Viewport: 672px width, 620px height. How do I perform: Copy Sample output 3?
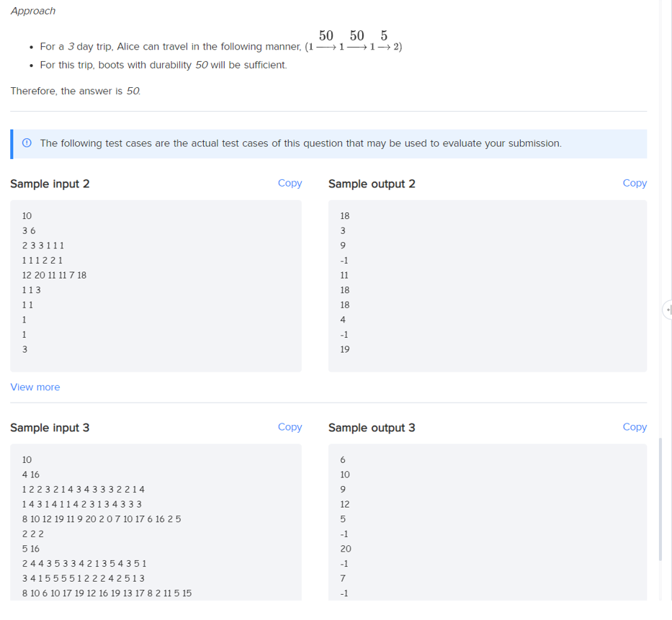[x=635, y=427]
